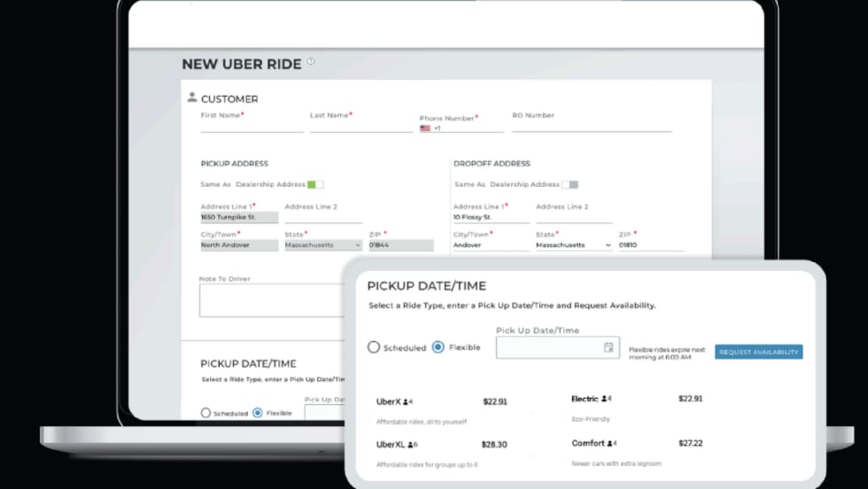Click the PICKUP ADDRESS heading
The image size is (868, 489).
pos(234,163)
